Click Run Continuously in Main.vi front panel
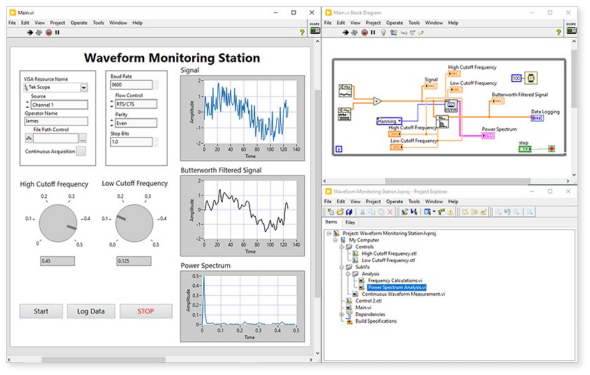 39,32
